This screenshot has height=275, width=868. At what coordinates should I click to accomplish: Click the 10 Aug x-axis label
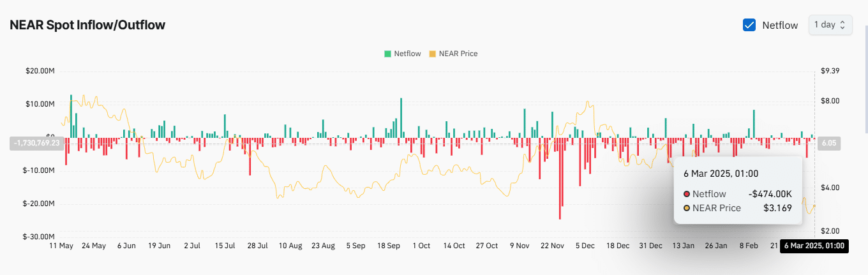(290, 246)
